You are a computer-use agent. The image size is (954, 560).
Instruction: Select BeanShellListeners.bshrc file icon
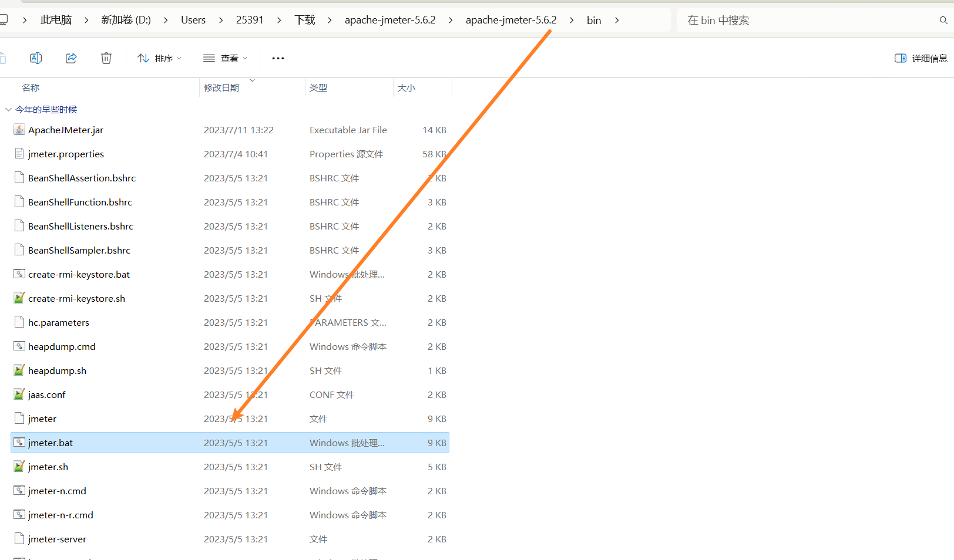[x=19, y=226]
